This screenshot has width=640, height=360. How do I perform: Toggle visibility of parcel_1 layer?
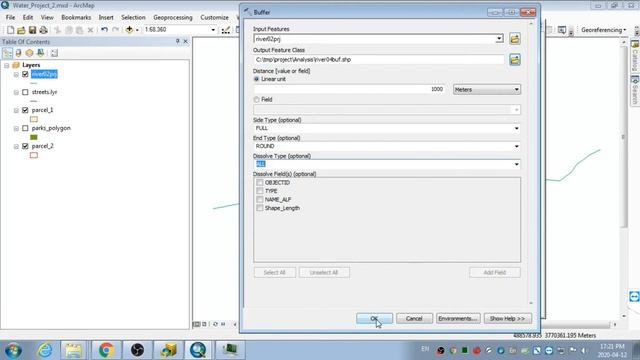pos(25,110)
